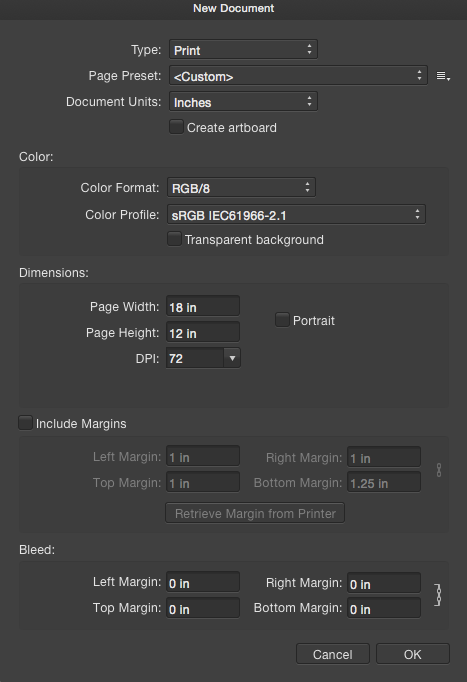Image resolution: width=467 pixels, height=682 pixels.
Task: Open the page preset options menu icon
Action: [x=443, y=76]
